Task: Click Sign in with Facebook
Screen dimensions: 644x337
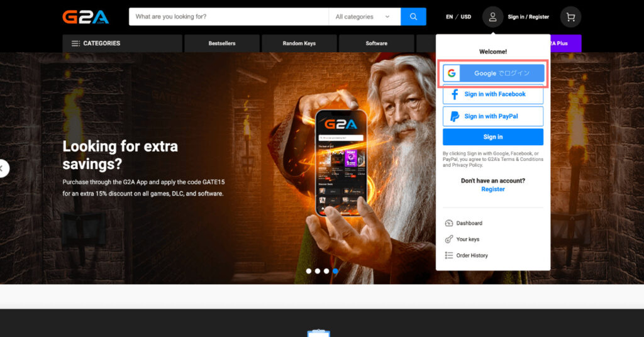Action: point(493,94)
